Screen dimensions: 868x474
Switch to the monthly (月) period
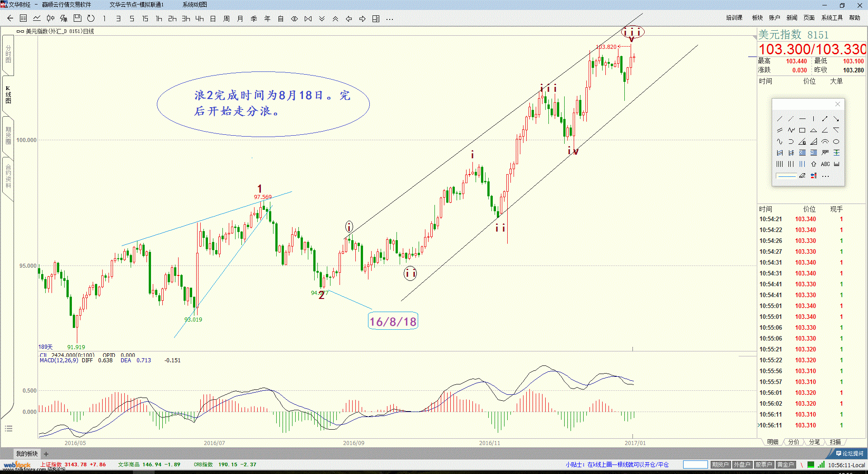[240, 19]
